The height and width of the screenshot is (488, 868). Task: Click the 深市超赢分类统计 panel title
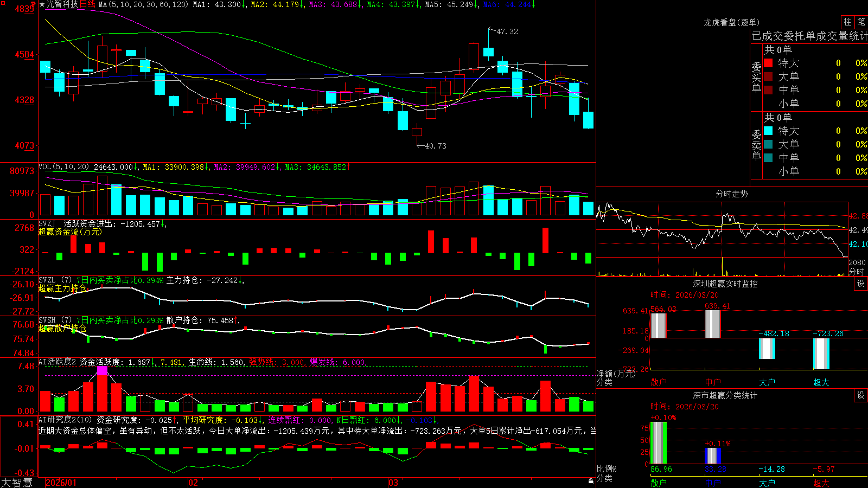(x=725, y=395)
